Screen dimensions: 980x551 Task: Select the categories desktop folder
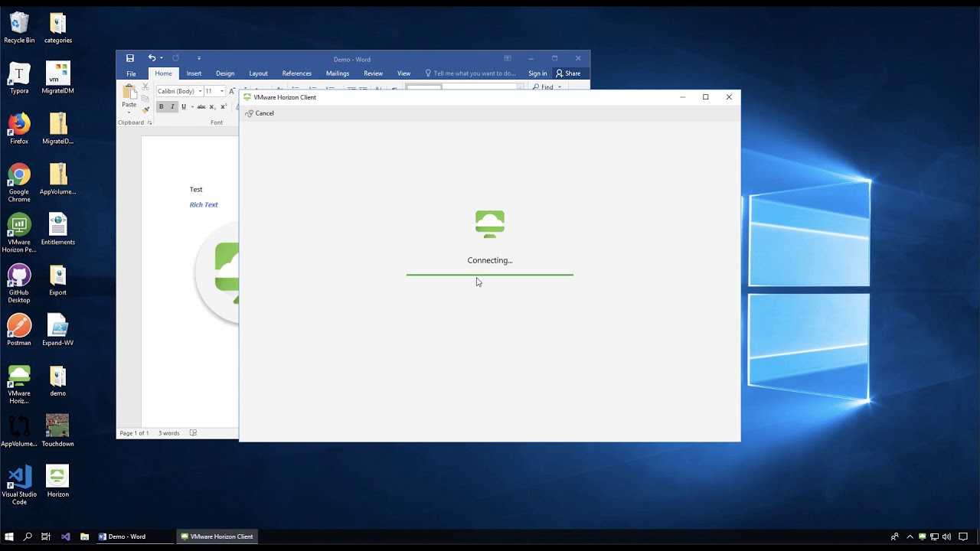point(58,28)
